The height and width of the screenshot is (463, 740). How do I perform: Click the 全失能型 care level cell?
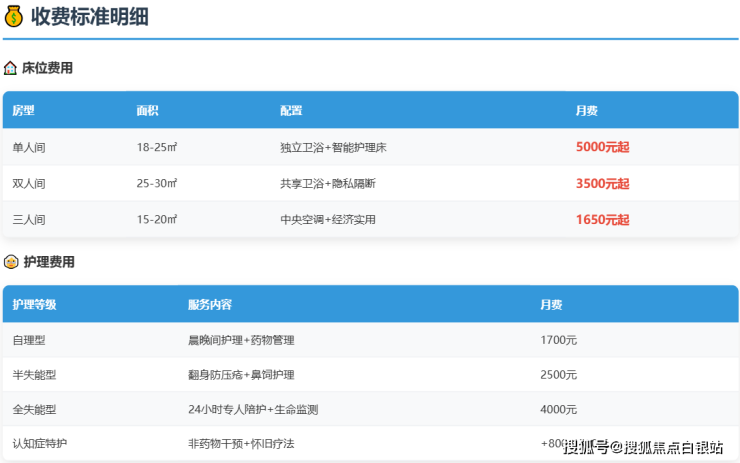pos(34,409)
